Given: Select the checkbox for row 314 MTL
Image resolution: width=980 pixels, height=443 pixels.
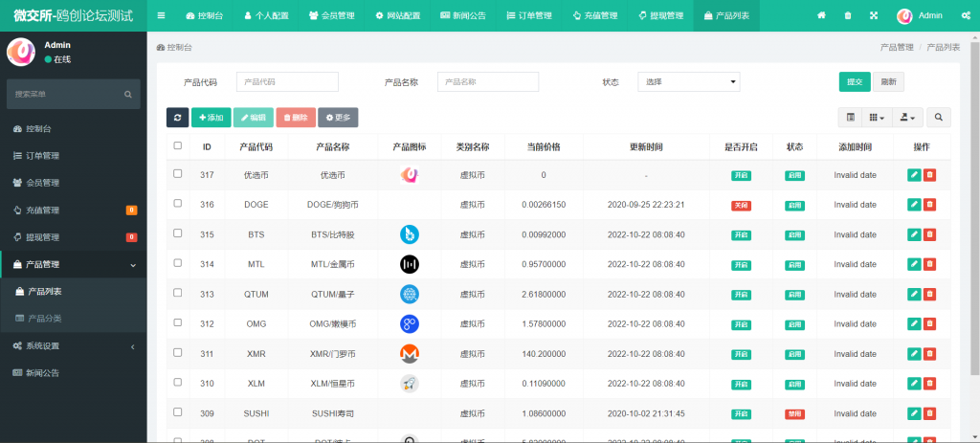Looking at the screenshot, I should [x=177, y=263].
